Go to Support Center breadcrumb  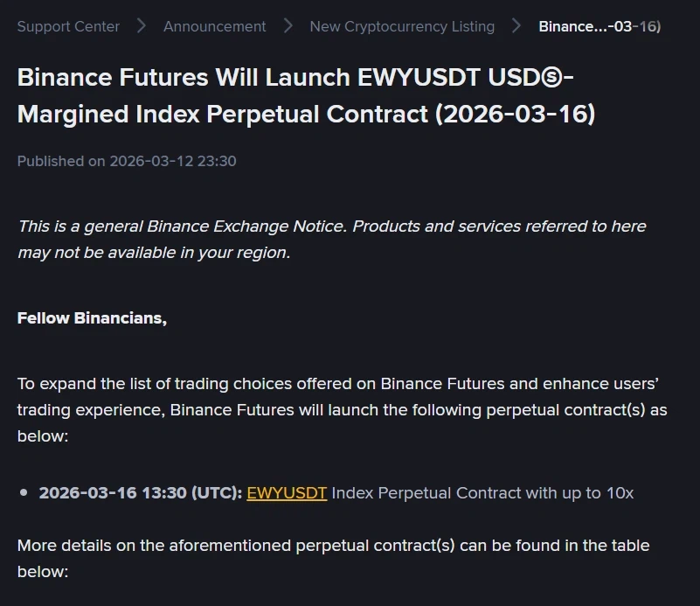68,26
